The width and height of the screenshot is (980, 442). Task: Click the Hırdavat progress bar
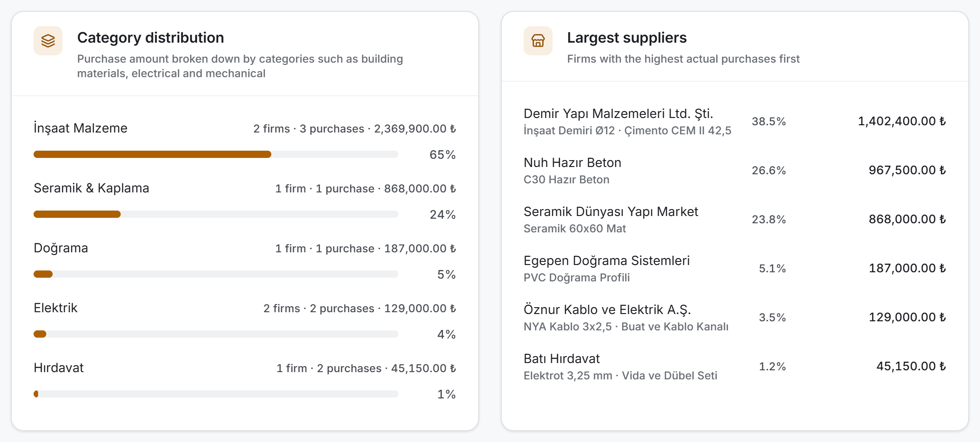(x=216, y=394)
